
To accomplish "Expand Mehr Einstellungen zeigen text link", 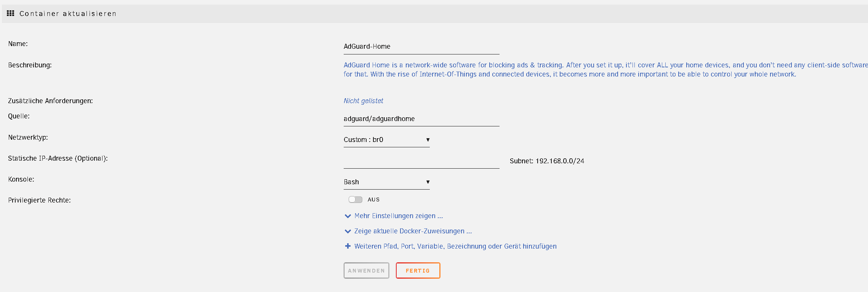I will [399, 216].
